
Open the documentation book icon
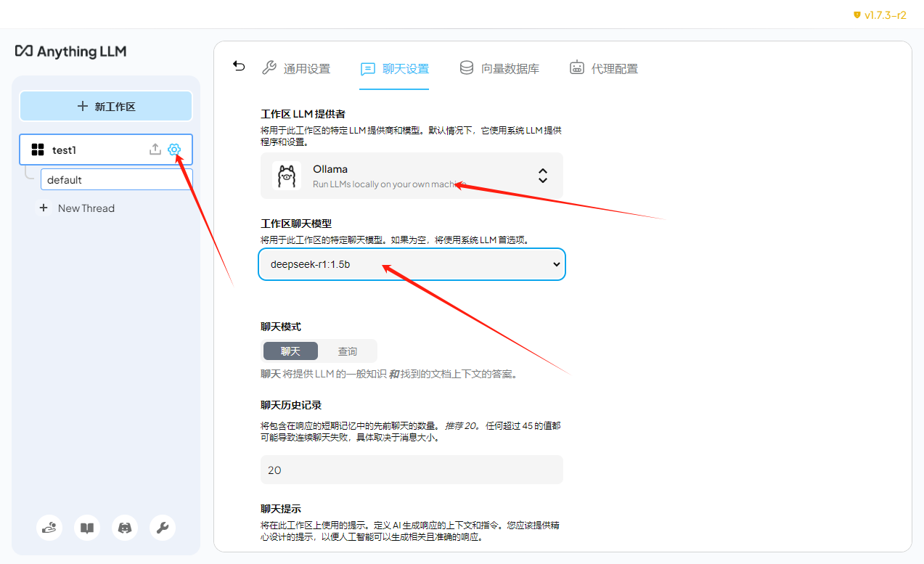(87, 528)
